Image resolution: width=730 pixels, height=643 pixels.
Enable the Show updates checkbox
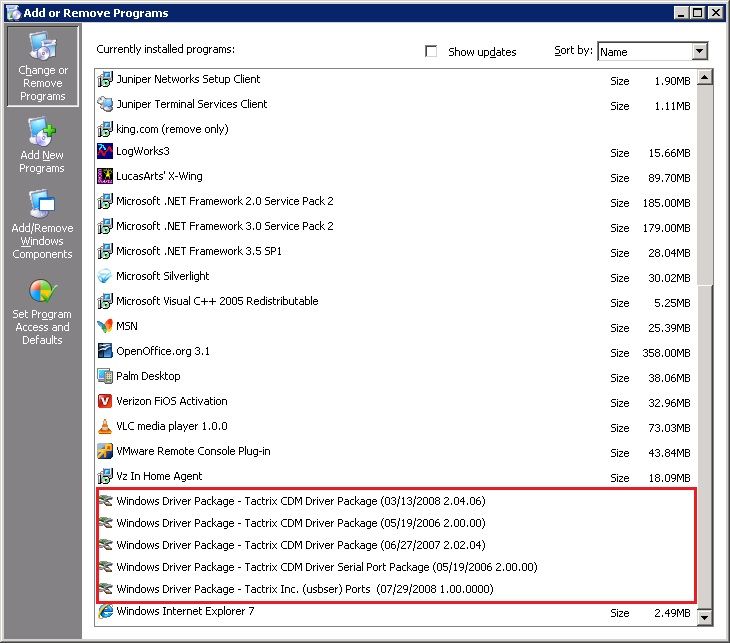coord(432,51)
